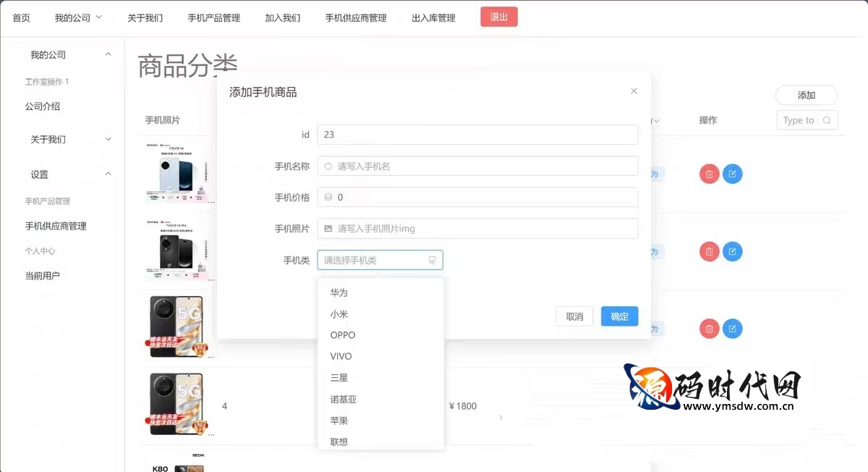The height and width of the screenshot is (472, 868).
Task: Open 手机供应商管理 in the top navigation
Action: pos(356,17)
